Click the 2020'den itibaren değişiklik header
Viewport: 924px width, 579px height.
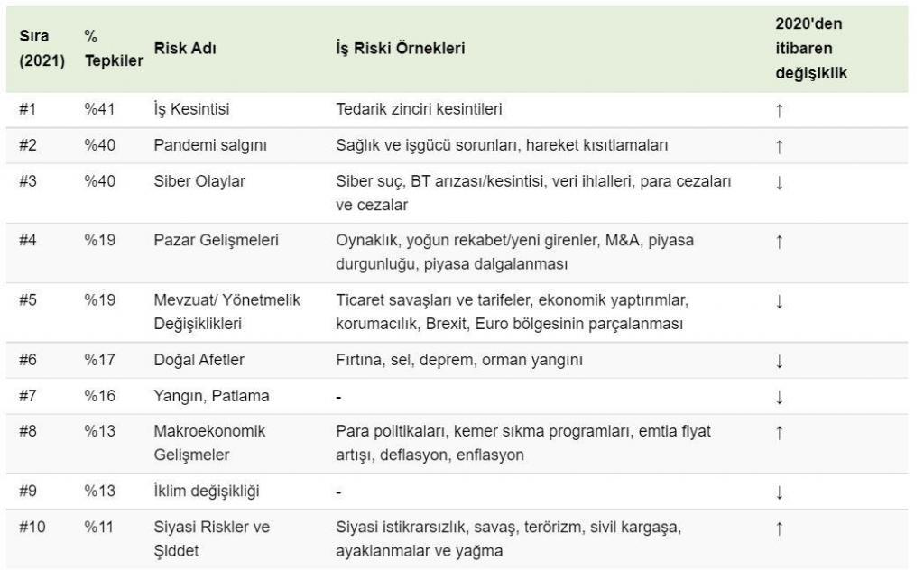coord(811,49)
